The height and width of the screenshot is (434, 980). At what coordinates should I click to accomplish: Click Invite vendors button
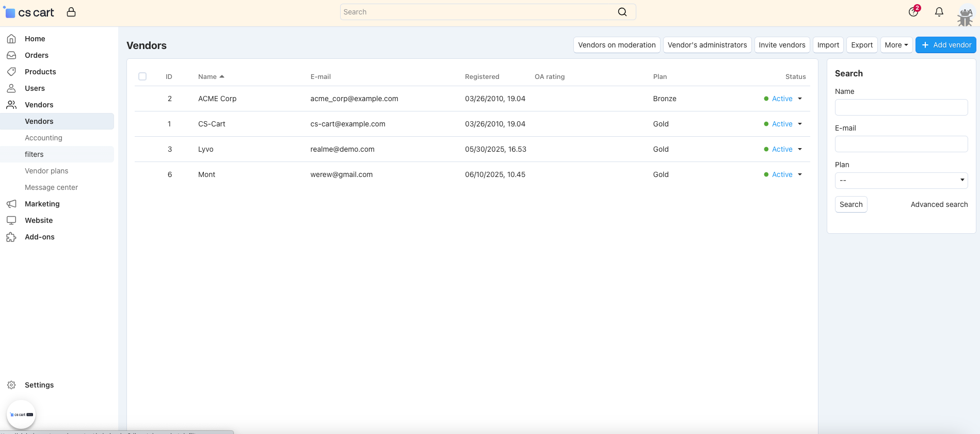[x=782, y=45]
